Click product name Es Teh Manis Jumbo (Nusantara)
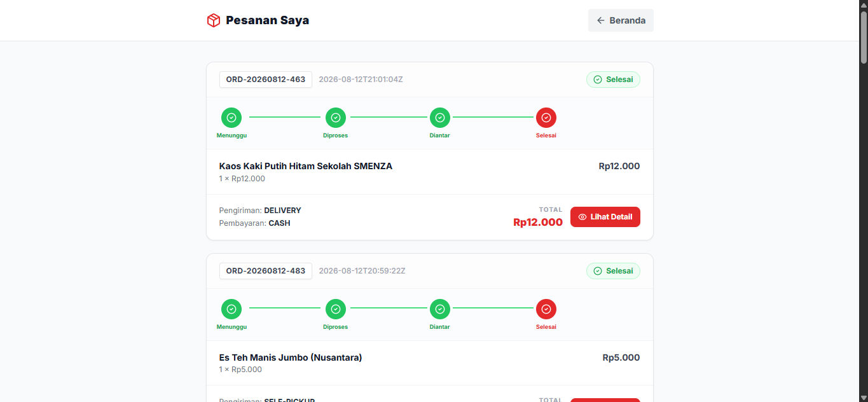Viewport: 868px width, 402px height. pos(291,357)
